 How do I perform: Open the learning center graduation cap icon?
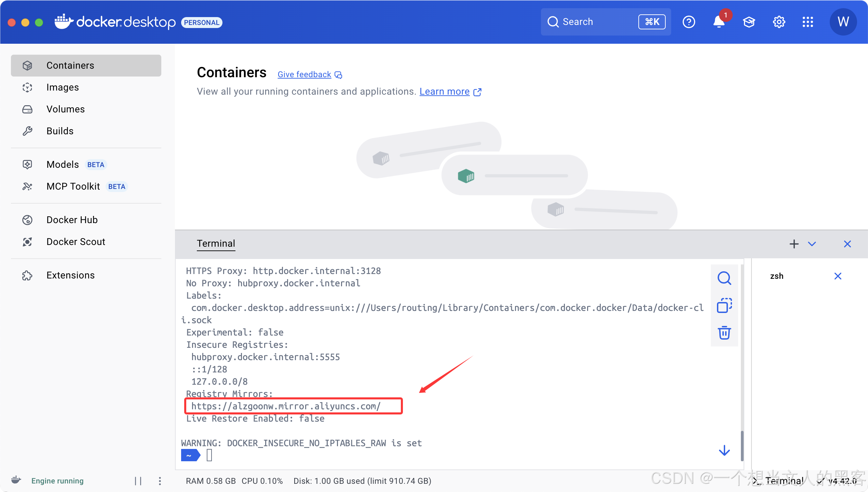coord(749,22)
